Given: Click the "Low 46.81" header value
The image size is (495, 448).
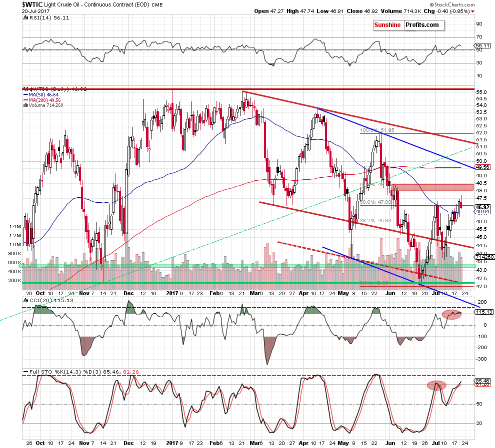Looking at the screenshot, I should [x=330, y=11].
